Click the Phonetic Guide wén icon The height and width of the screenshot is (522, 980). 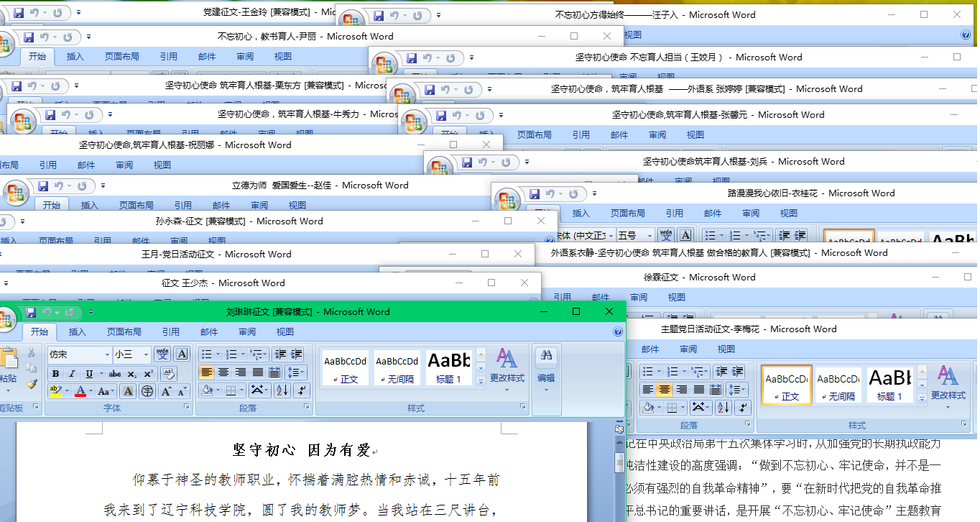pyautogui.click(x=163, y=354)
